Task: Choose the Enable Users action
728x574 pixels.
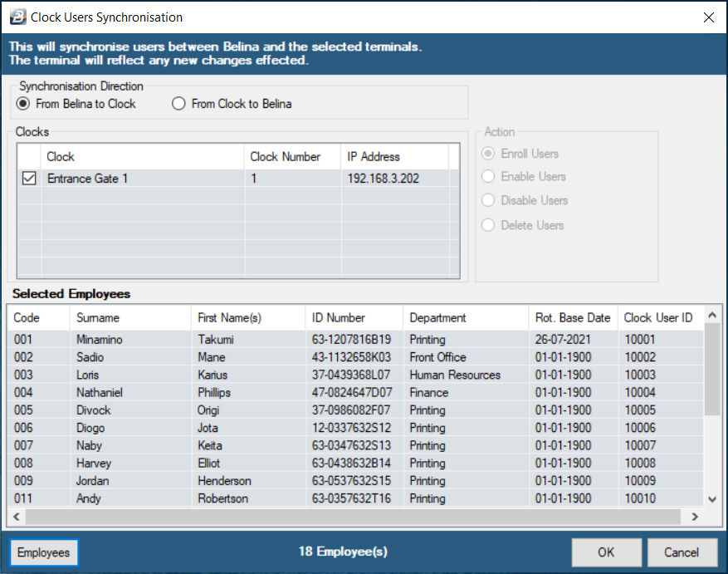Action: pyautogui.click(x=524, y=177)
